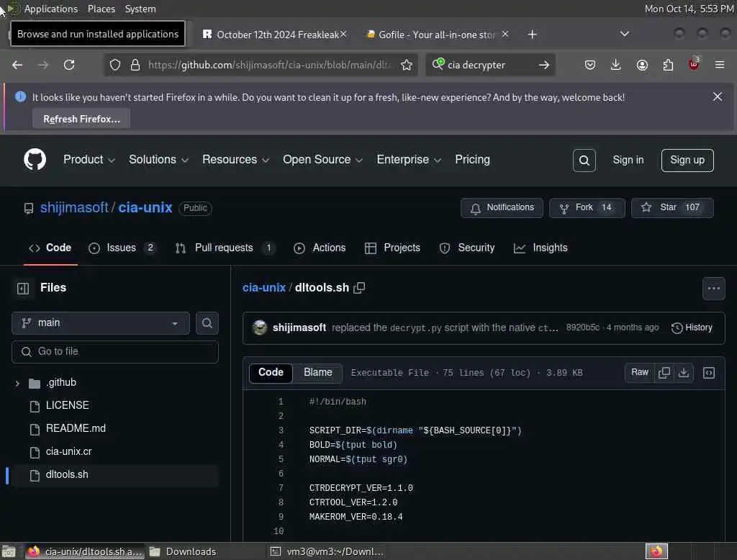Fork the repository button
This screenshot has width=737, height=560.
pos(587,208)
